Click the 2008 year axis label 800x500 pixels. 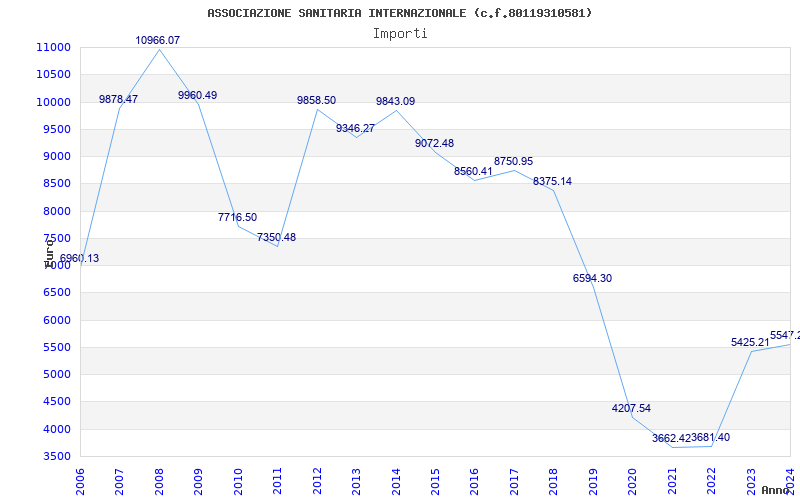point(159,482)
